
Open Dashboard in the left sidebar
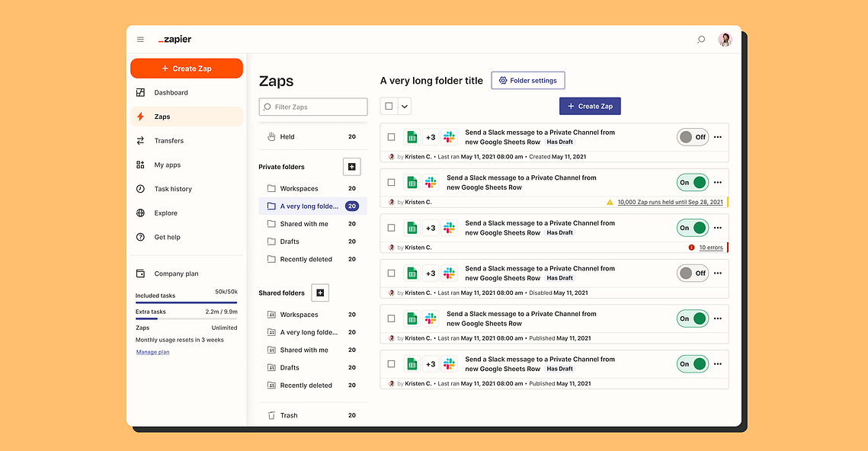click(187, 92)
